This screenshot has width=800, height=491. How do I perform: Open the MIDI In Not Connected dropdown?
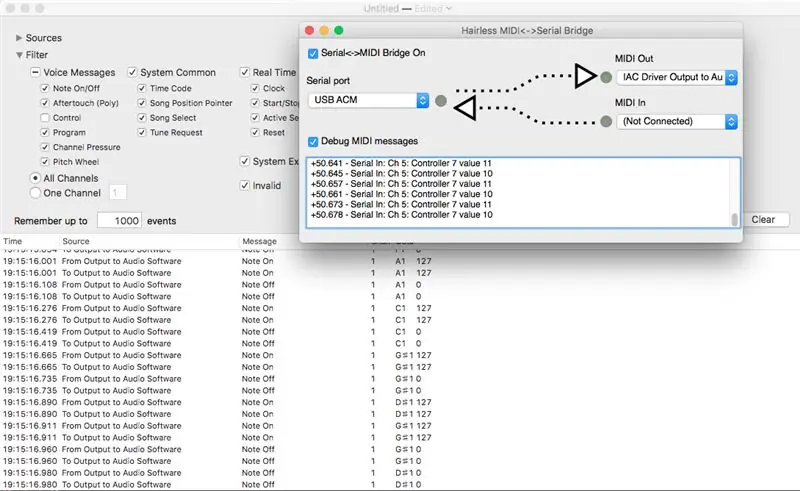[x=677, y=121]
